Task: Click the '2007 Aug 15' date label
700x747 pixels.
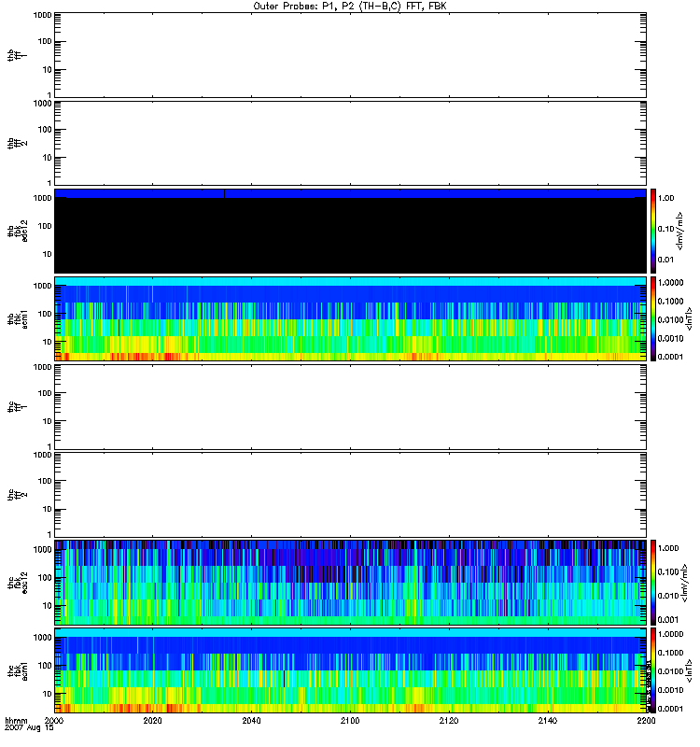Action: click(29, 727)
